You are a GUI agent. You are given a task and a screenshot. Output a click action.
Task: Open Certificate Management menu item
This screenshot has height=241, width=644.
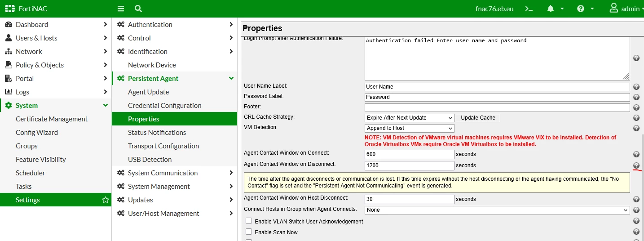(52, 119)
